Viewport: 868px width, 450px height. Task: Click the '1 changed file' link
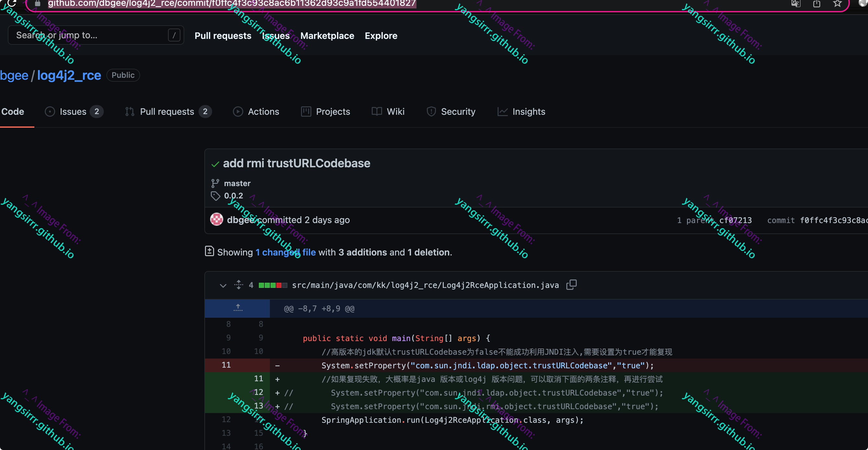coord(285,252)
